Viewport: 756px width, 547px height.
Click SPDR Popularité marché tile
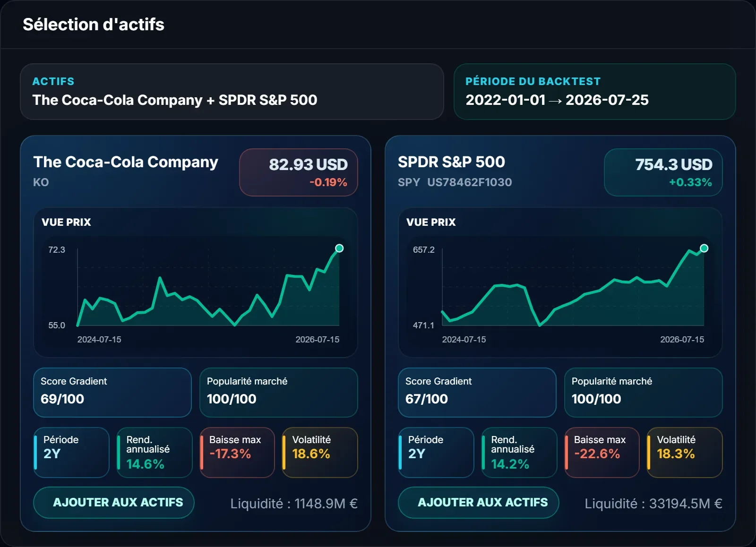[x=644, y=393]
